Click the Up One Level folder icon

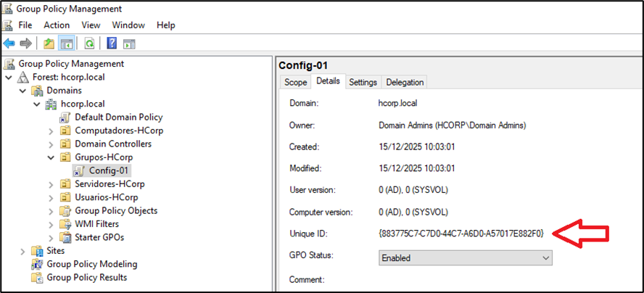[x=49, y=44]
